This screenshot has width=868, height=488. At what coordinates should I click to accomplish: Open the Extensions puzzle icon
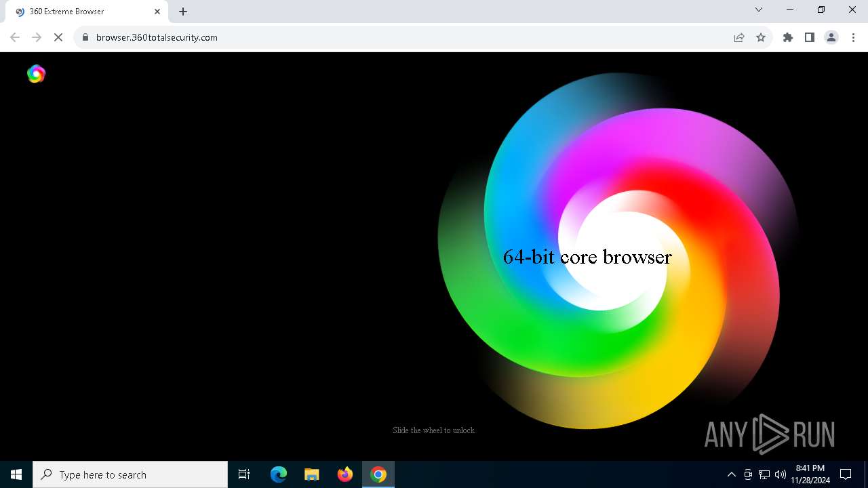point(788,37)
